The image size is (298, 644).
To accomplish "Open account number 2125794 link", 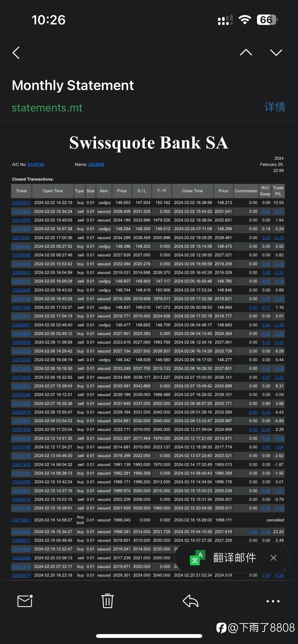I will click(36, 165).
